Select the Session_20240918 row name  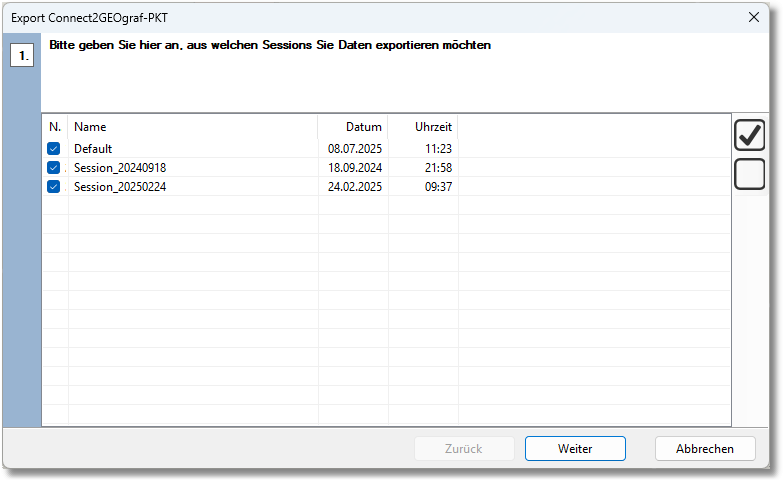click(x=120, y=168)
